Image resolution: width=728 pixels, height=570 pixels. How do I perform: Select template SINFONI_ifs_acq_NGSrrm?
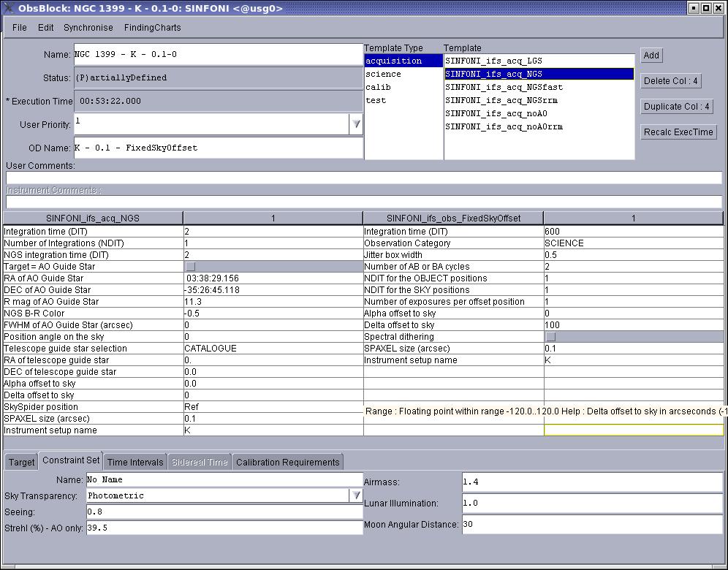(539, 100)
